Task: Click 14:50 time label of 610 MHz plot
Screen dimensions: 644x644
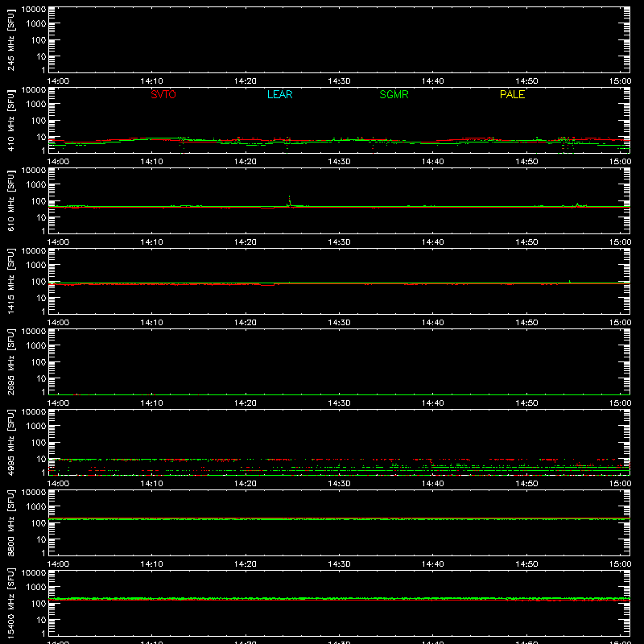Action: tap(526, 242)
